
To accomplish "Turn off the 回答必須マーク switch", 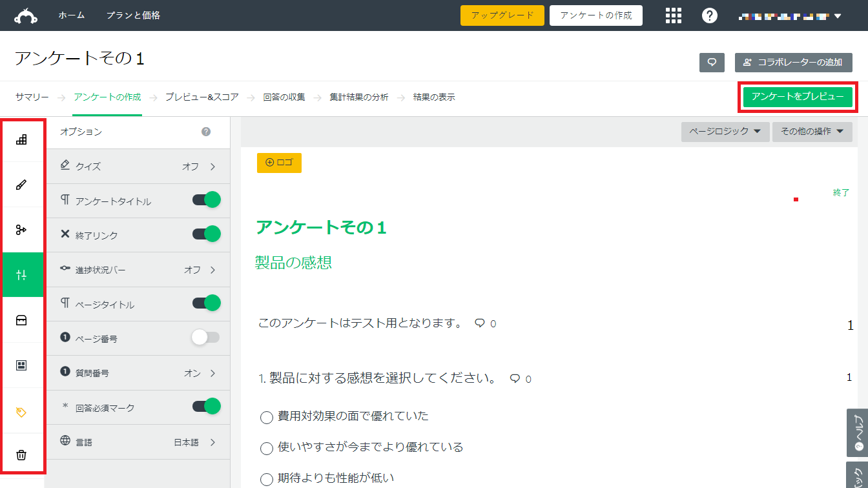I will [205, 407].
